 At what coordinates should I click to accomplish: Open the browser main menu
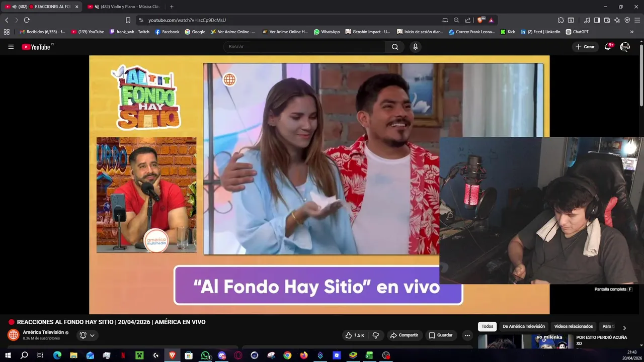tap(637, 20)
